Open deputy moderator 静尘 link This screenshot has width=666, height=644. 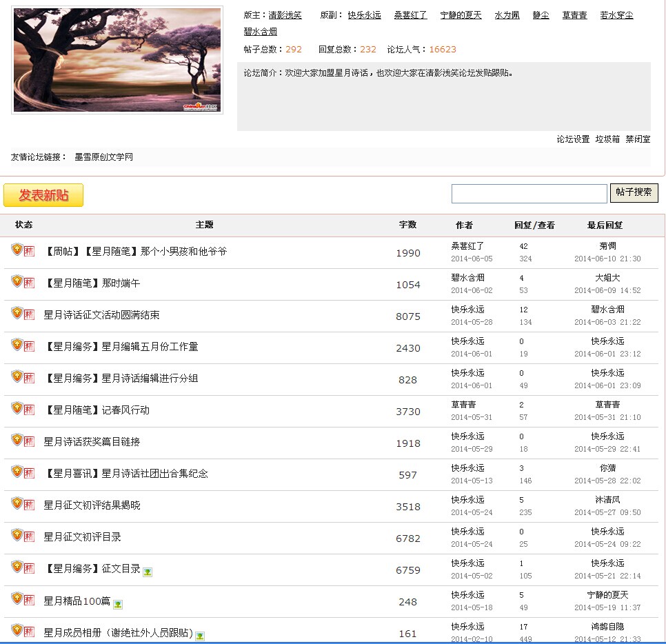tap(541, 15)
